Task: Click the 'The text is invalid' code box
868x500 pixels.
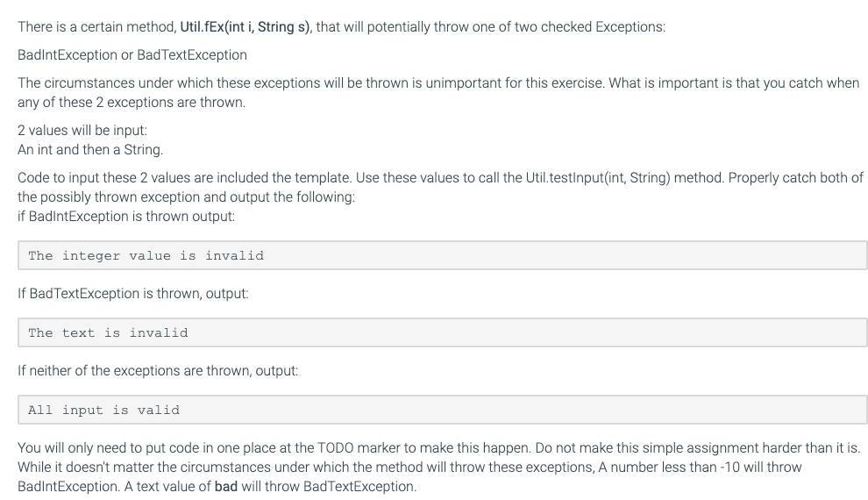Action: [x=442, y=332]
